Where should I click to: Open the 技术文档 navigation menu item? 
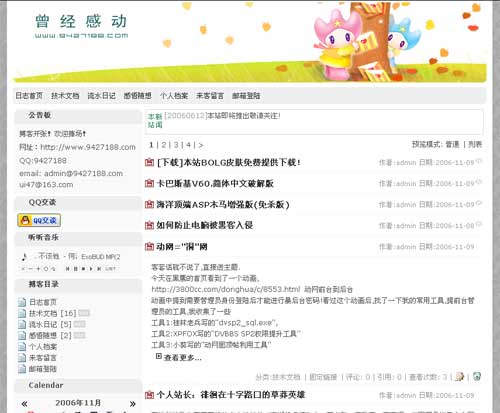tap(65, 96)
